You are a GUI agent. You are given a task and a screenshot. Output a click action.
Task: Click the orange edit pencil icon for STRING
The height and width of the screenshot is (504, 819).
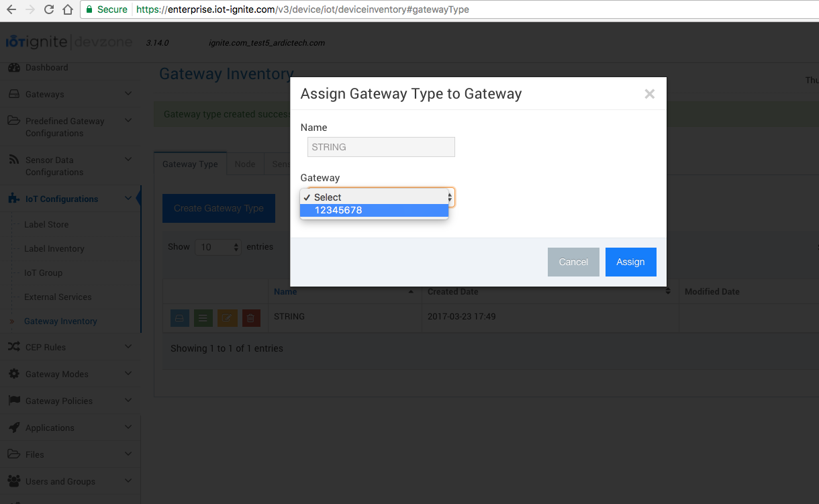point(227,317)
